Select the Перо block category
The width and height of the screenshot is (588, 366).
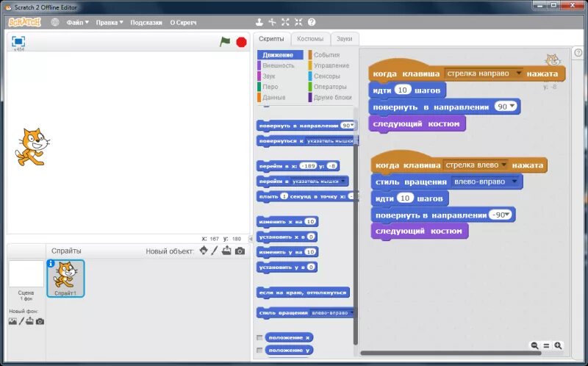point(270,87)
